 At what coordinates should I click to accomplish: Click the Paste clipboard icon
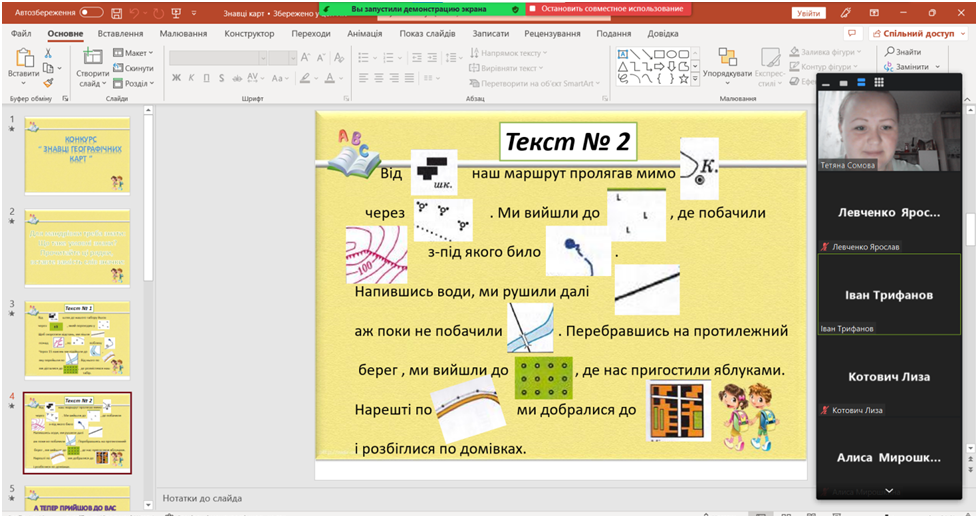24,57
